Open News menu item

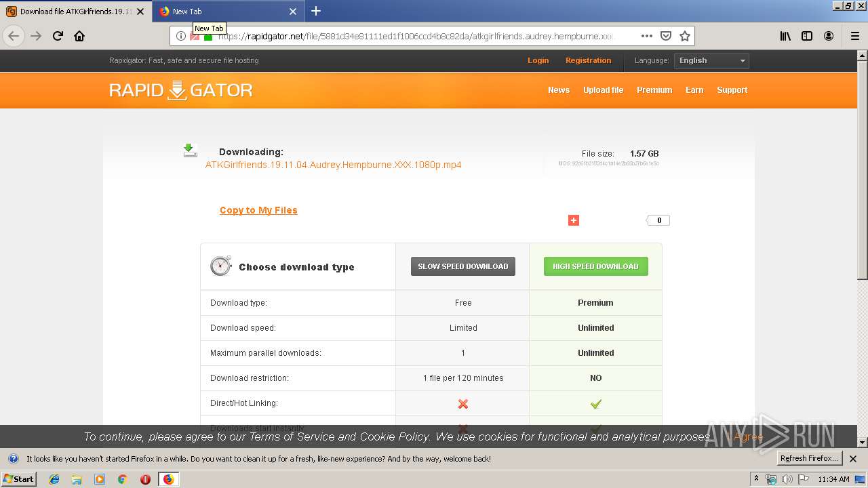click(559, 90)
